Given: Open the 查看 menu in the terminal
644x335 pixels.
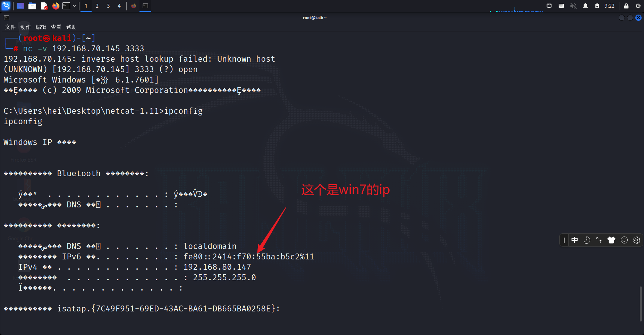Looking at the screenshot, I should pos(56,27).
